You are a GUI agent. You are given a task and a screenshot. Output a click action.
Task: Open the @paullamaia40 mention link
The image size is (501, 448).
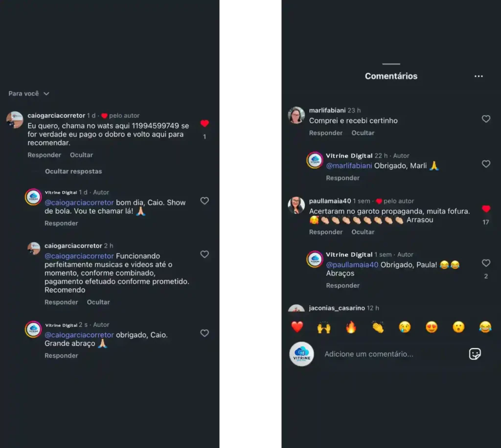pyautogui.click(x=352, y=265)
